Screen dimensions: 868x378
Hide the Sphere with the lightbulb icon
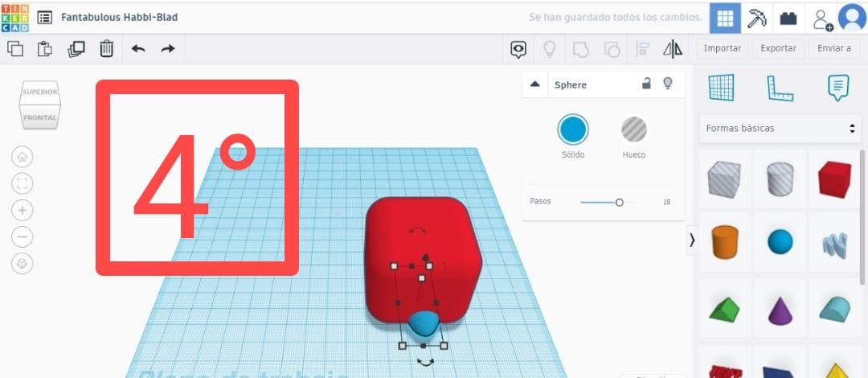pyautogui.click(x=668, y=84)
